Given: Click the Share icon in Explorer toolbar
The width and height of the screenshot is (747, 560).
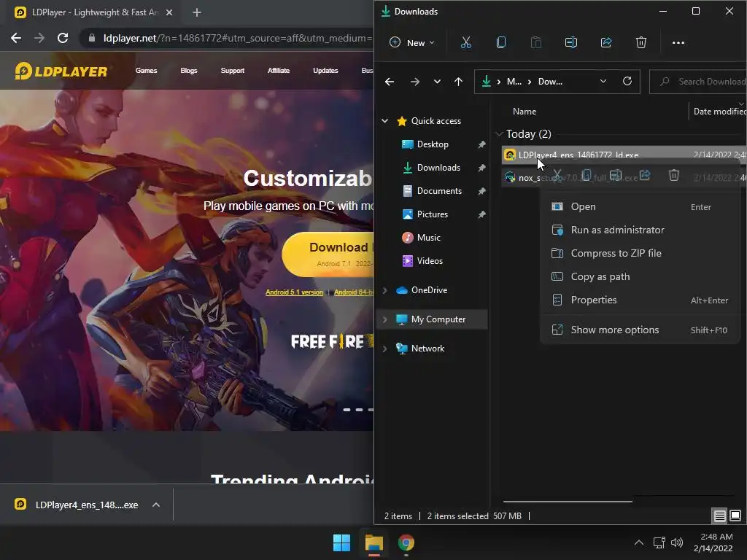Looking at the screenshot, I should [606, 43].
